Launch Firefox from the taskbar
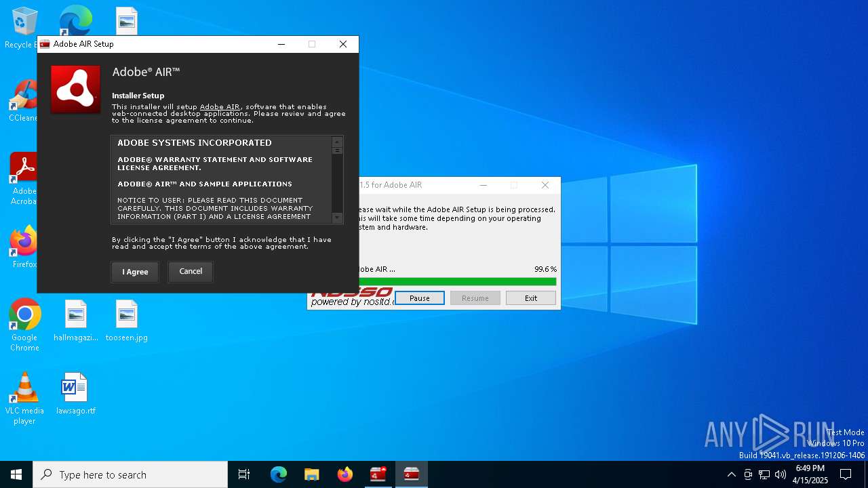This screenshot has width=868, height=488. tap(344, 474)
